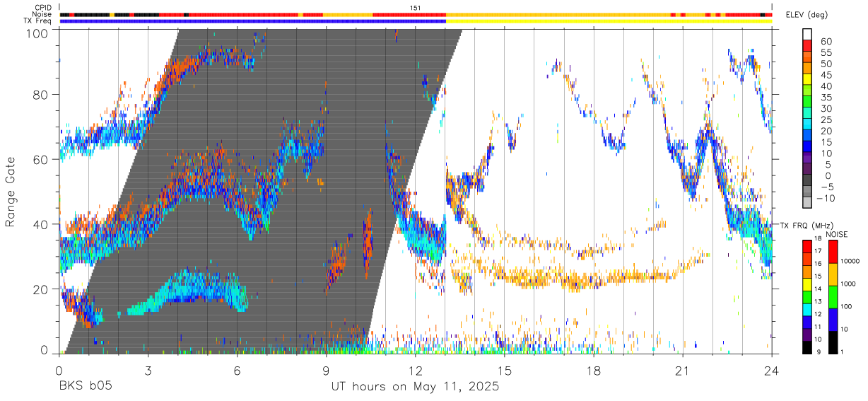The image size is (868, 401).
Task: Click the '80' Range Gate axis tick label
Action: 41,95
